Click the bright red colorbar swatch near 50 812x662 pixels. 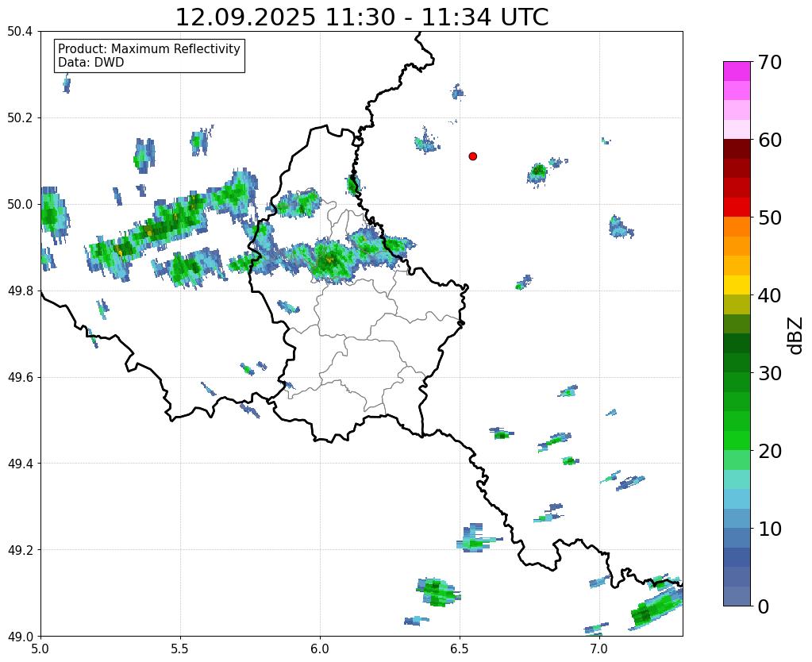737,207
